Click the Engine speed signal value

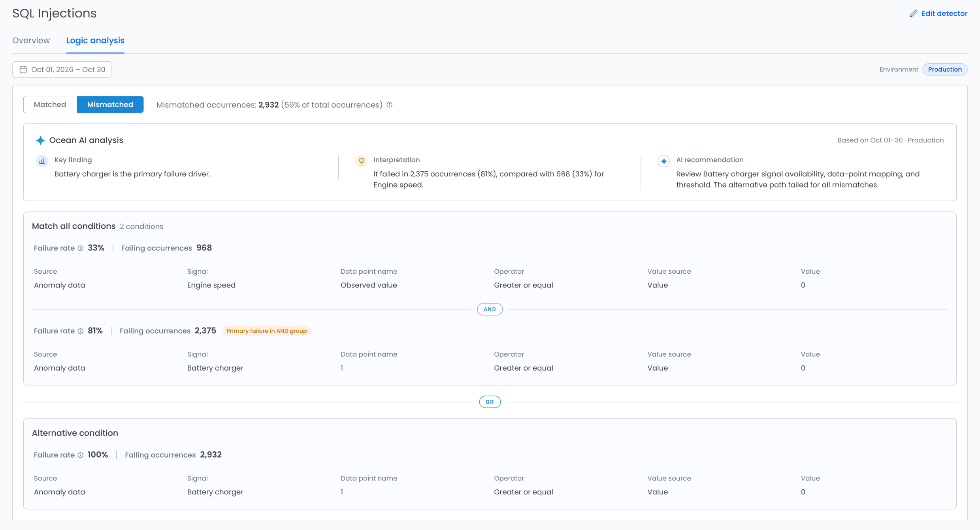pyautogui.click(x=211, y=285)
